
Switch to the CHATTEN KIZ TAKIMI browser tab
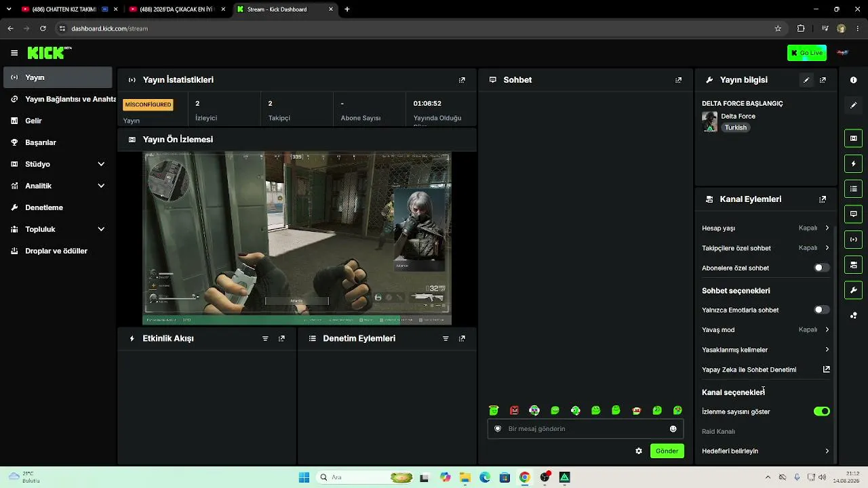[x=68, y=9]
